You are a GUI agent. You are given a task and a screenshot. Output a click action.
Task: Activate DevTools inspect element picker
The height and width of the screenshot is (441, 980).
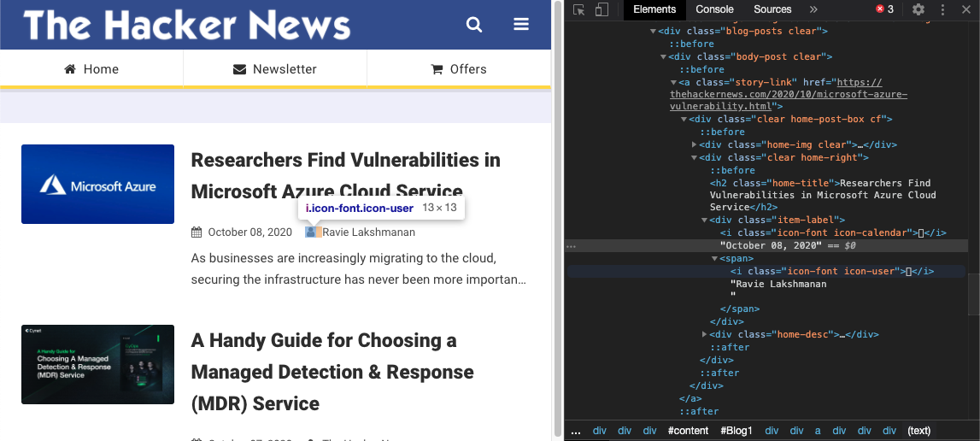[x=579, y=9]
